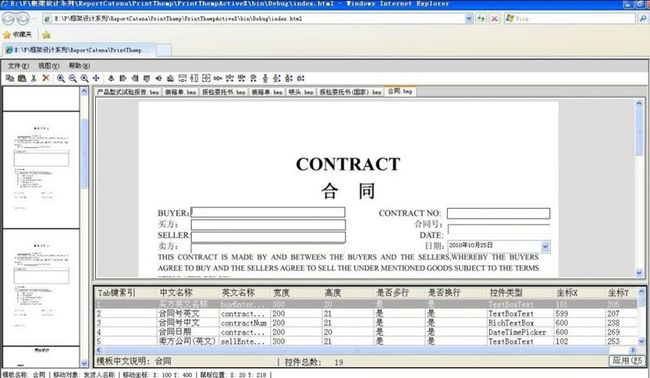Click the zoom out magnifier icon
The image size is (650, 378).
(x=73, y=78)
